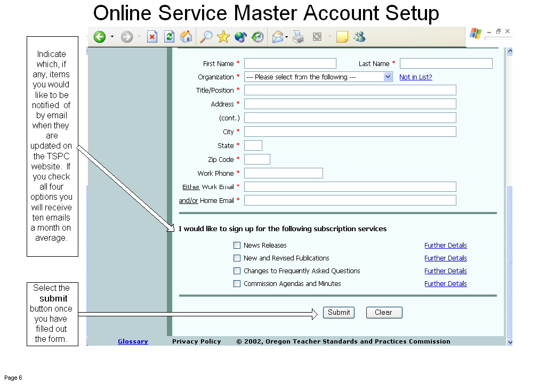The width and height of the screenshot is (539, 392).
Task: Refresh the page with the Refresh icon
Action: click(169, 37)
